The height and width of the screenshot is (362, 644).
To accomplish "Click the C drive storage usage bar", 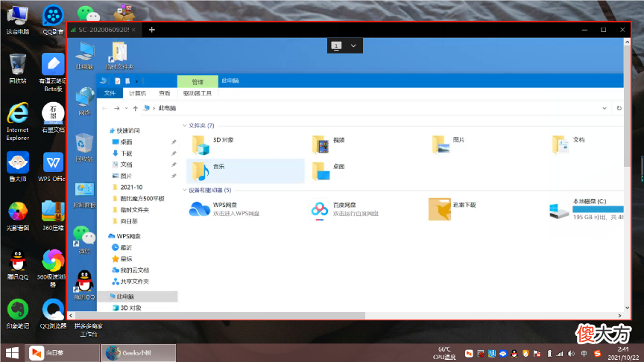I will pos(598,209).
